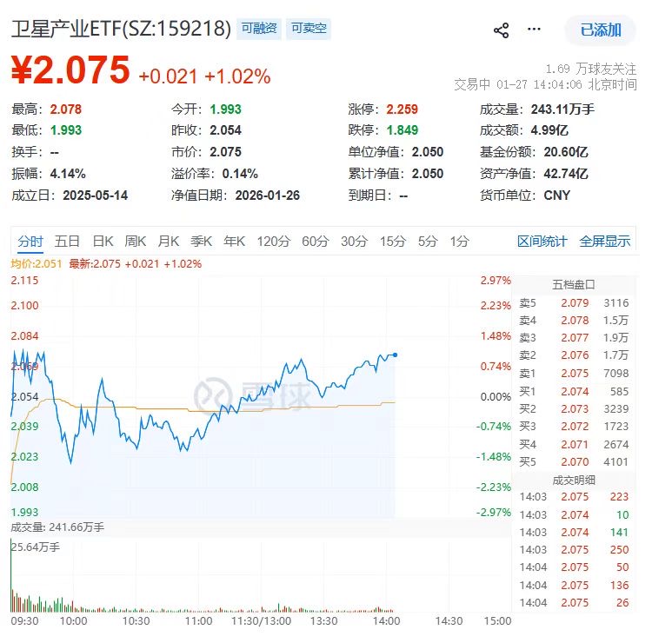Switch to the 日K chart tab

coord(103,242)
